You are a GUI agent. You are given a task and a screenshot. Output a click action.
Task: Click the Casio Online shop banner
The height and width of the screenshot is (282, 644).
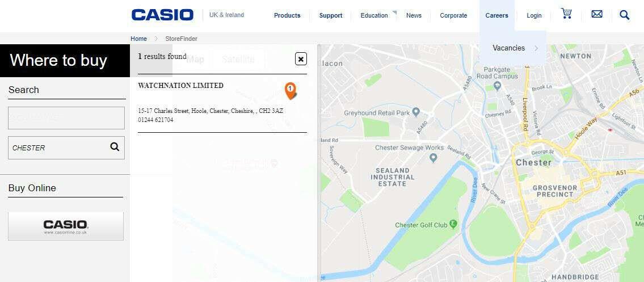coord(66,226)
